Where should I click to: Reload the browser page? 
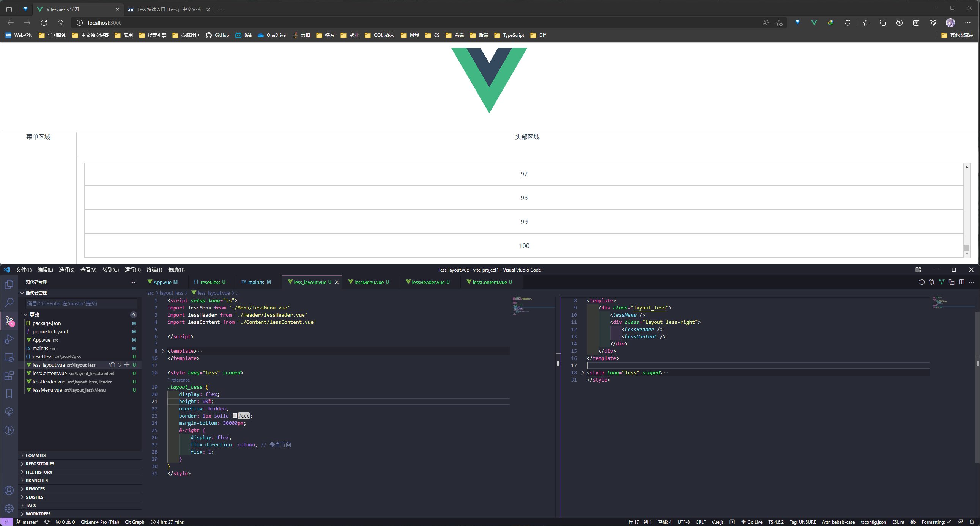coord(44,23)
